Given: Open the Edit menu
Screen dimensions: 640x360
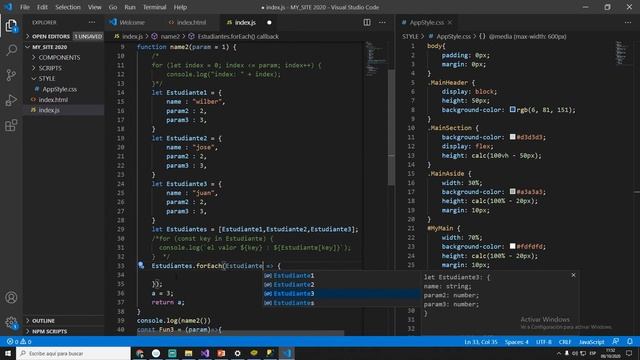Looking at the screenshot, I should coord(42,7).
